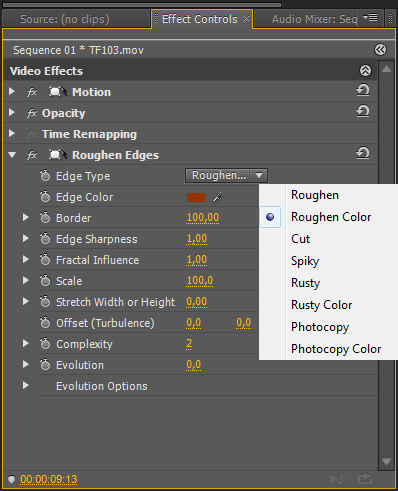Choose Rusty edge type
The image size is (398, 491).
point(328,283)
